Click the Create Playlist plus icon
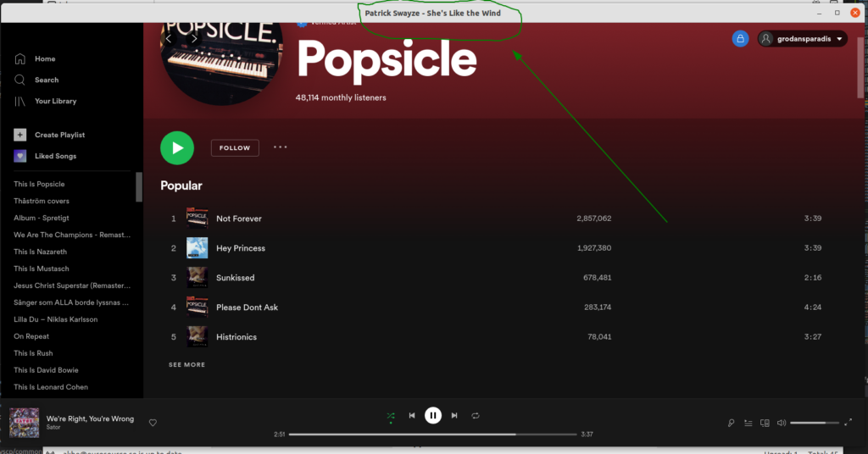The width and height of the screenshot is (868, 454). coord(20,135)
